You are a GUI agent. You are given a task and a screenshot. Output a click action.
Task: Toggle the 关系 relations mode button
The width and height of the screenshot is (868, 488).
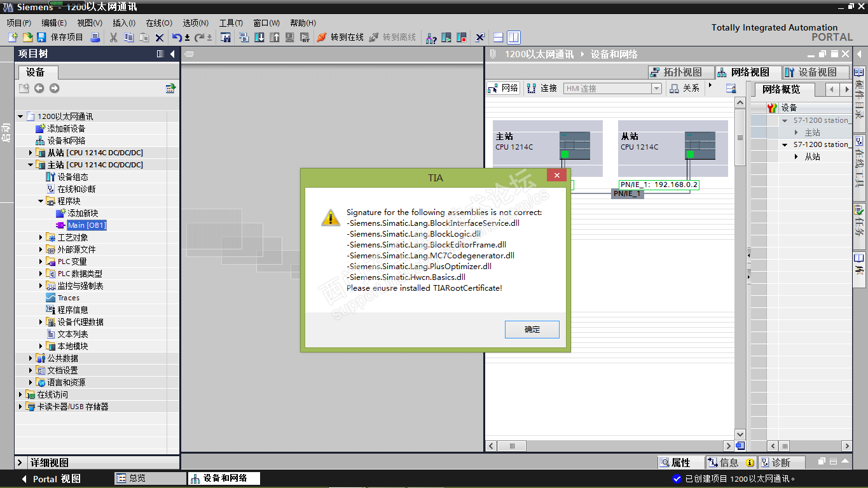pos(684,88)
